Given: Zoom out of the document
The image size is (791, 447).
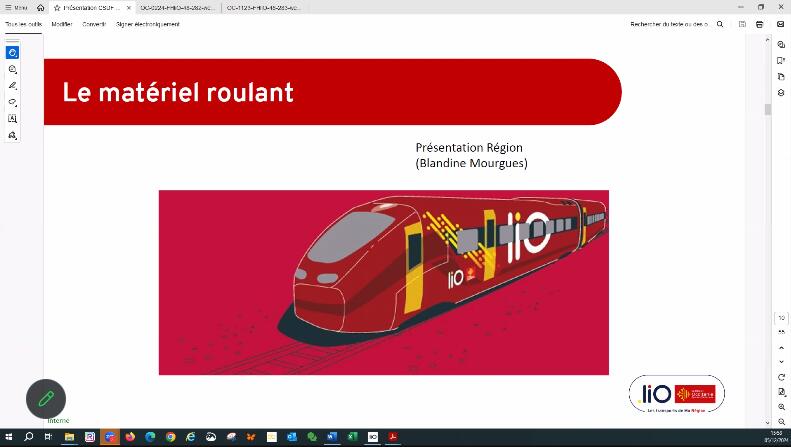Looking at the screenshot, I should [x=781, y=422].
